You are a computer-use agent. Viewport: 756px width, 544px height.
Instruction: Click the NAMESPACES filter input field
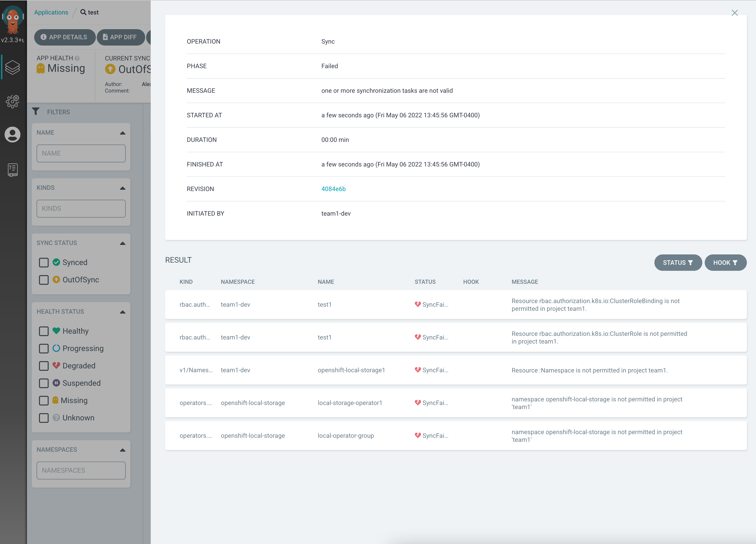81,470
